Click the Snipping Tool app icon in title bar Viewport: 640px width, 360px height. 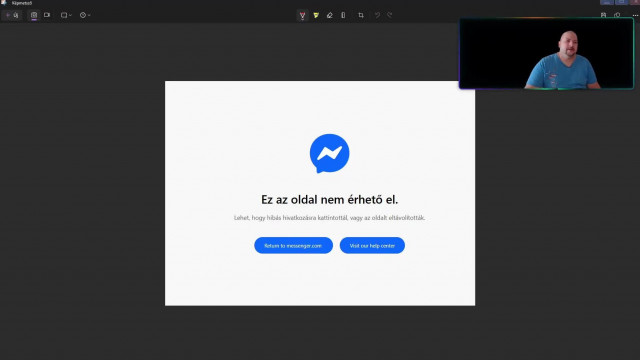click(4, 3)
